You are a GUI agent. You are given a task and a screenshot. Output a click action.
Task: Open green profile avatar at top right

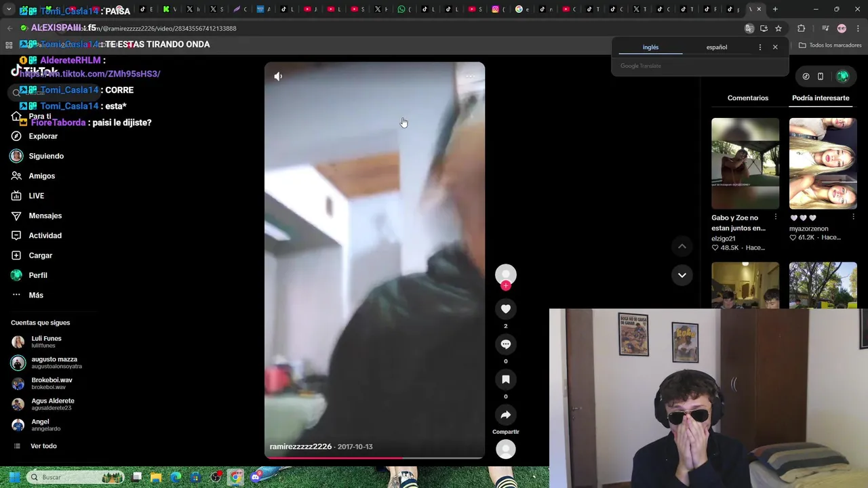tap(843, 77)
